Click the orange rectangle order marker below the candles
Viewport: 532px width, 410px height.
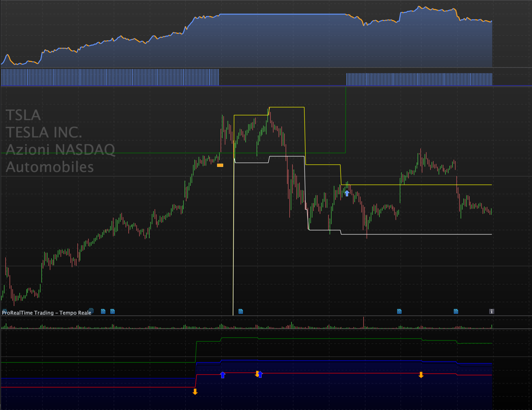pos(220,165)
